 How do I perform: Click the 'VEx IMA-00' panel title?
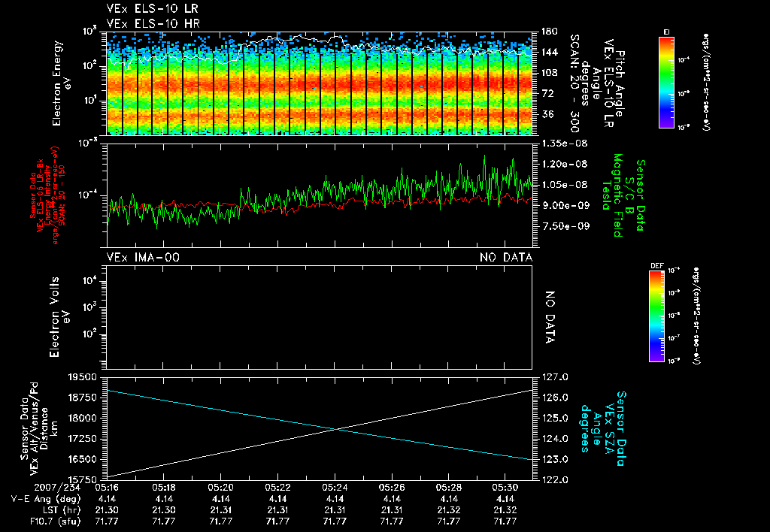(143, 257)
